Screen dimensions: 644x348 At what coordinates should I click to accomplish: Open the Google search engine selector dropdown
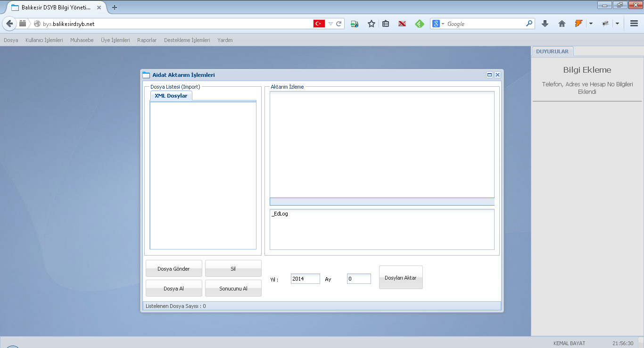[438, 24]
